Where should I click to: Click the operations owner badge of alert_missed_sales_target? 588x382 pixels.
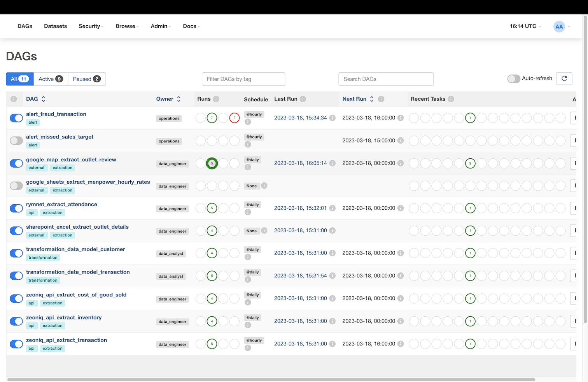click(x=169, y=141)
